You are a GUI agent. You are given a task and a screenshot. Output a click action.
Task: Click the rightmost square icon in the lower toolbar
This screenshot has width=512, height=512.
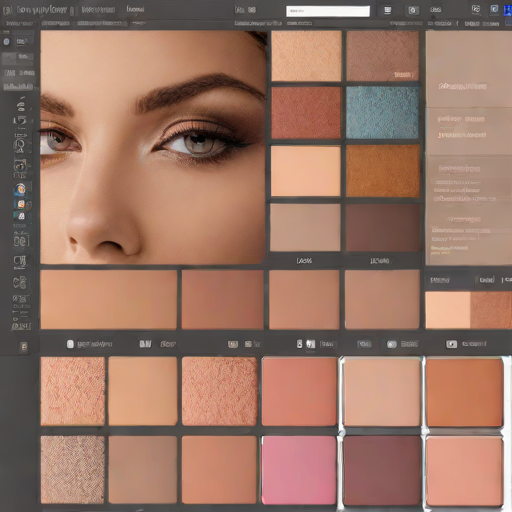pyautogui.click(x=451, y=344)
